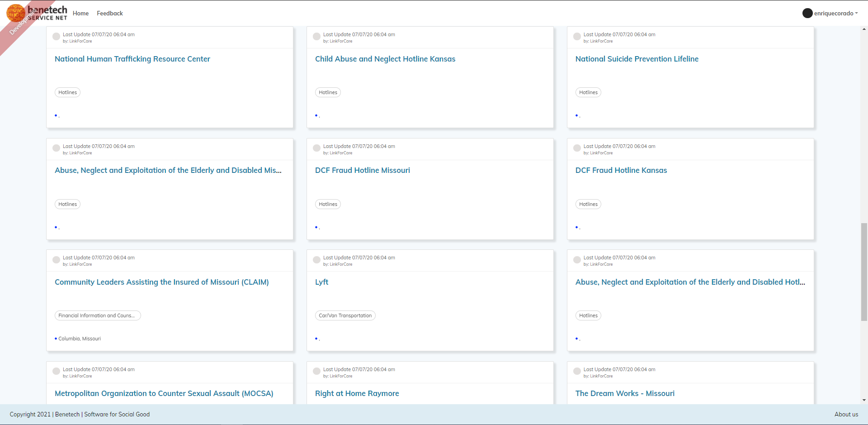868x425 pixels.
Task: Open the National Suicide Prevention Lifeline listing
Action: click(x=637, y=59)
